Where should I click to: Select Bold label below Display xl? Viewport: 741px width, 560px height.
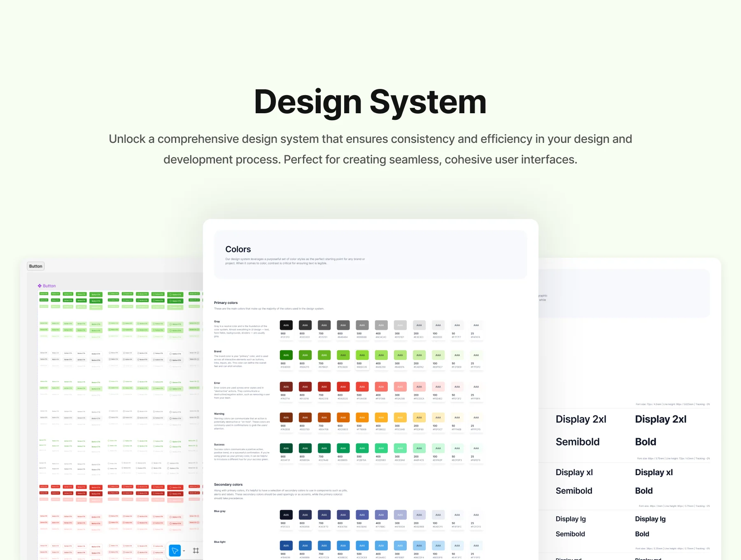644,491
